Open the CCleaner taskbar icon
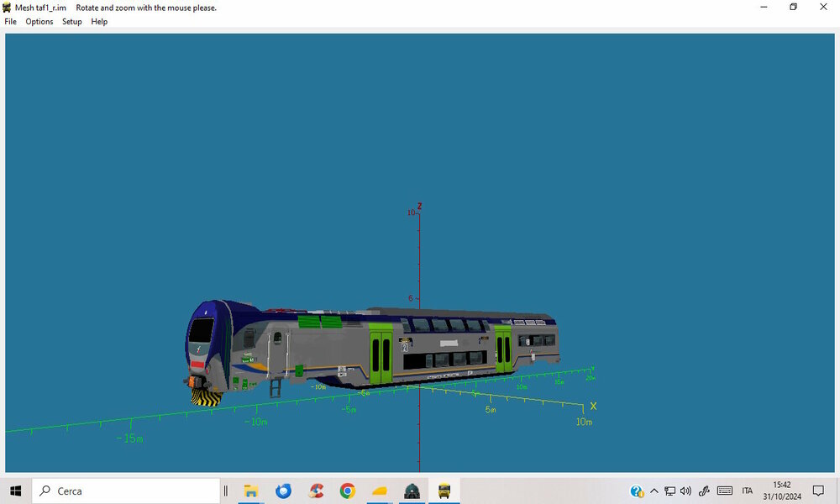The image size is (840, 504). (316, 491)
